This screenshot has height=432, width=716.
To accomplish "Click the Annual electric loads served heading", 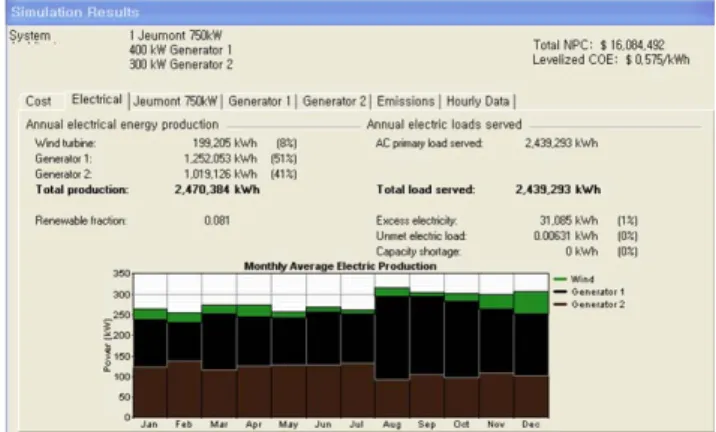I will 444,125.
